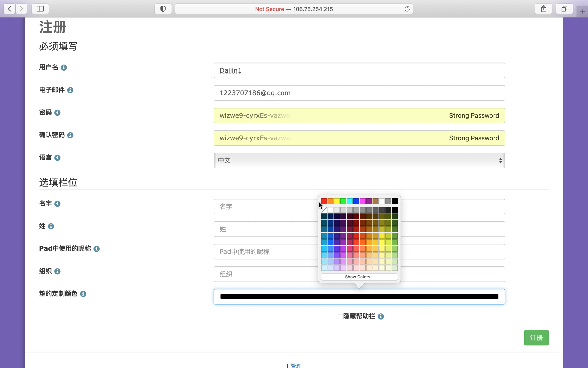Click the 用户名 field containing Dailin1
Viewport: 588px width, 368px height.
tap(359, 70)
